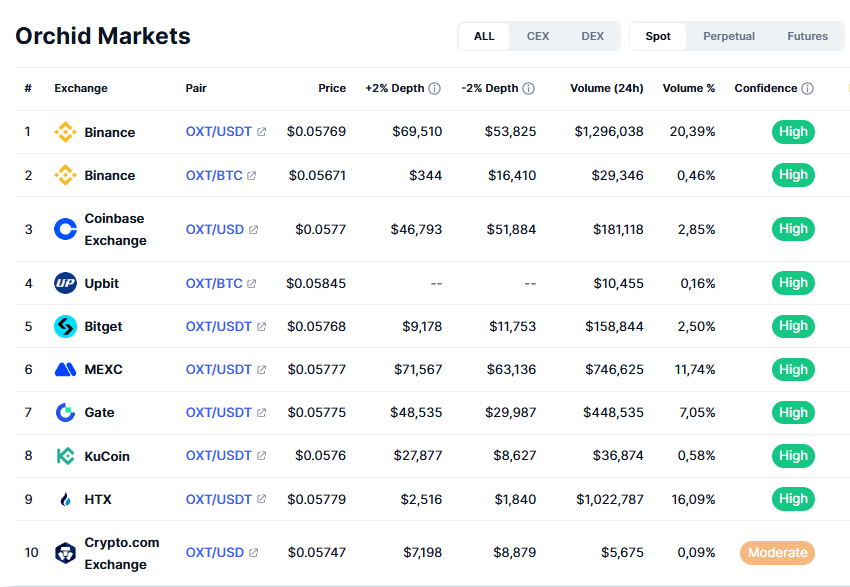850x587 pixels.
Task: Sort table by Price column header
Action: pyautogui.click(x=332, y=88)
